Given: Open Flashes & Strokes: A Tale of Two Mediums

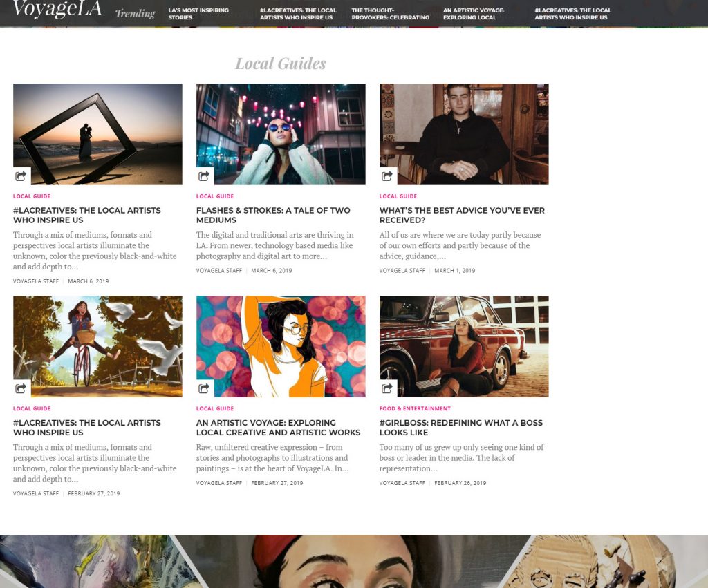Looking at the screenshot, I should pyautogui.click(x=273, y=216).
